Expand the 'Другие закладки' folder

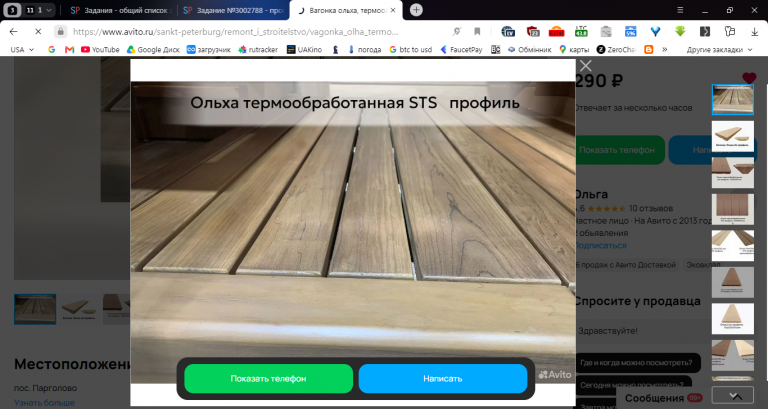pos(719,49)
